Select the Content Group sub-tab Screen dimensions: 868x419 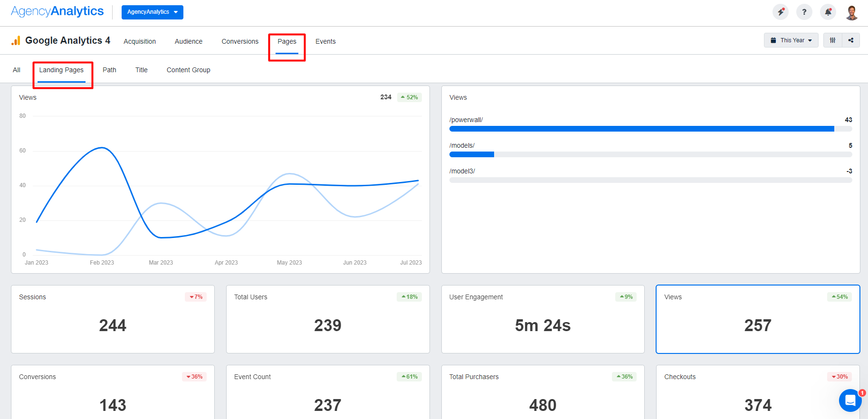[x=189, y=70]
